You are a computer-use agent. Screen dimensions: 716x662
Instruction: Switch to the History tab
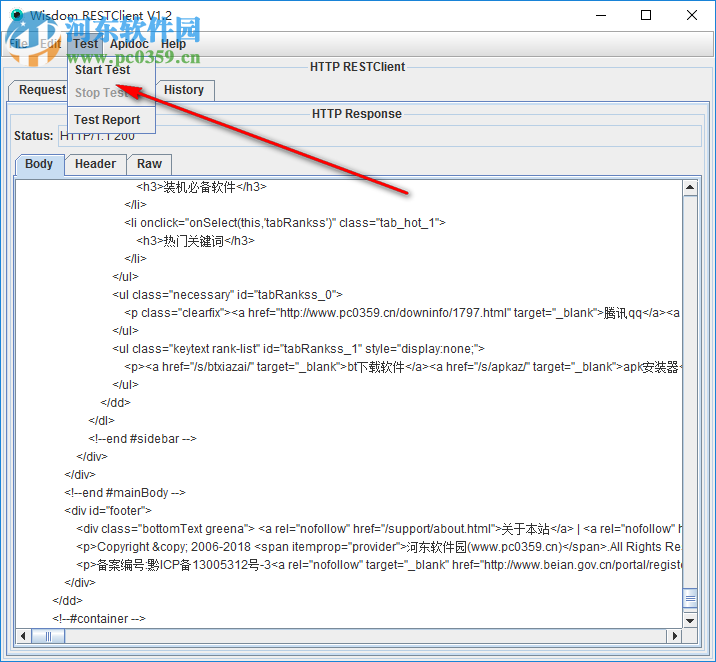tap(184, 90)
